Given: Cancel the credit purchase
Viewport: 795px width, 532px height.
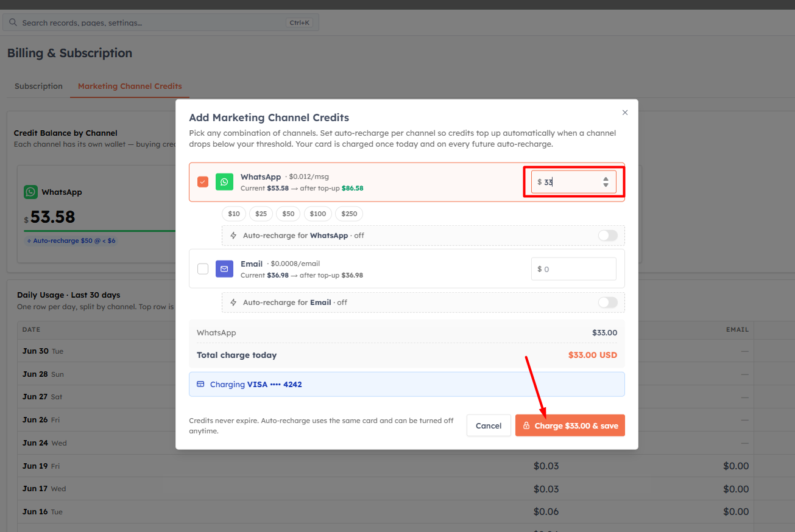Looking at the screenshot, I should click(x=489, y=425).
